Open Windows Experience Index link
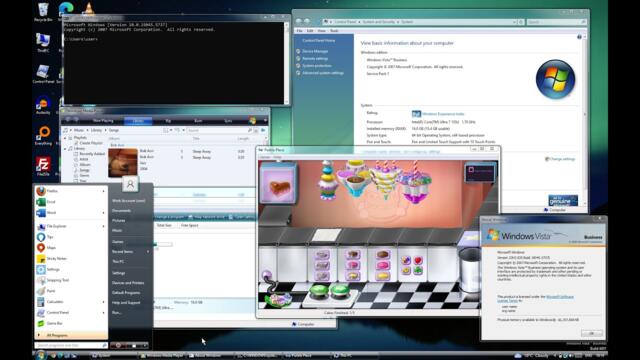Screen dimensions: 640x360 coord(443,114)
